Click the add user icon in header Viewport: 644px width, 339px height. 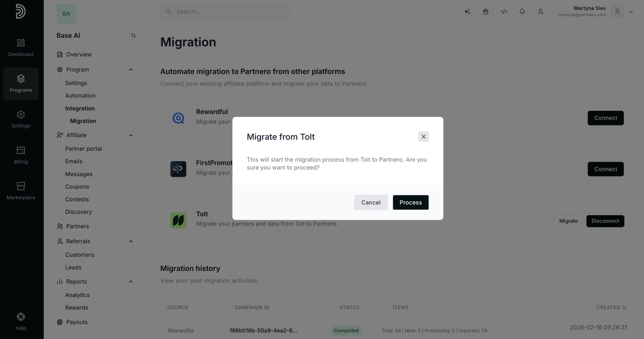click(540, 12)
